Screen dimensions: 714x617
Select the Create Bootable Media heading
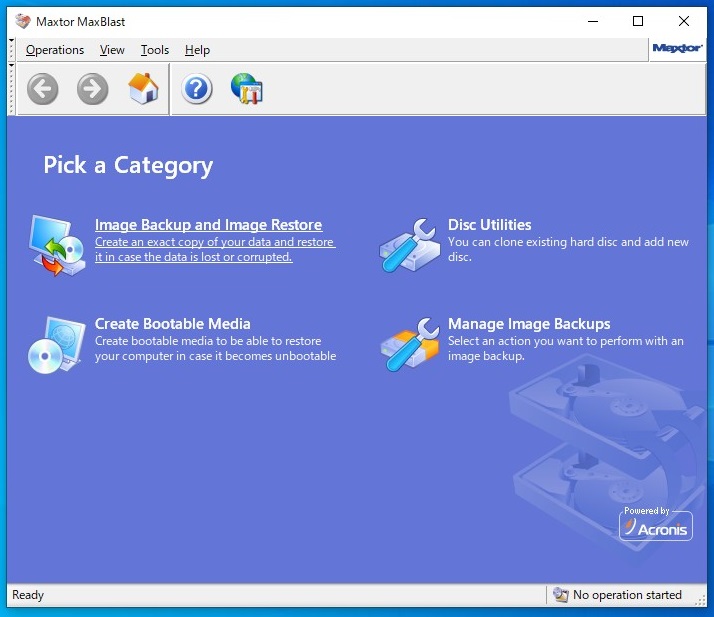coord(173,324)
